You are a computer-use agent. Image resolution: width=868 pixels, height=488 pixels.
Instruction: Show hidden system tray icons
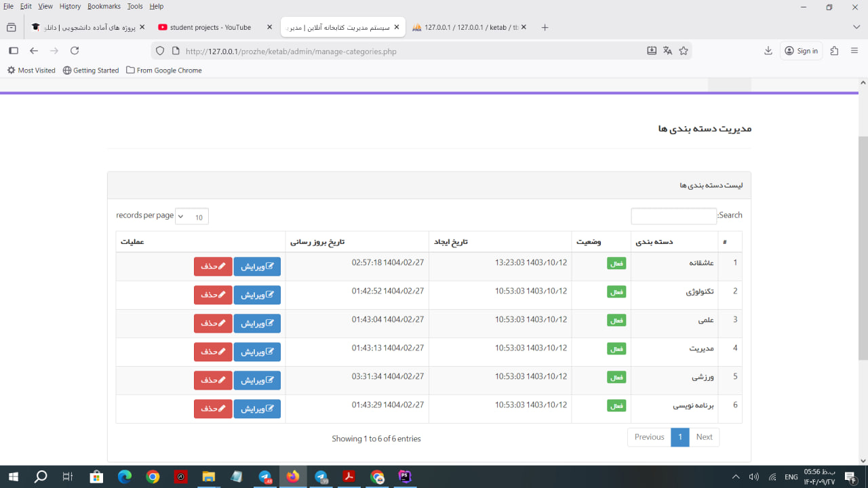pyautogui.click(x=736, y=477)
